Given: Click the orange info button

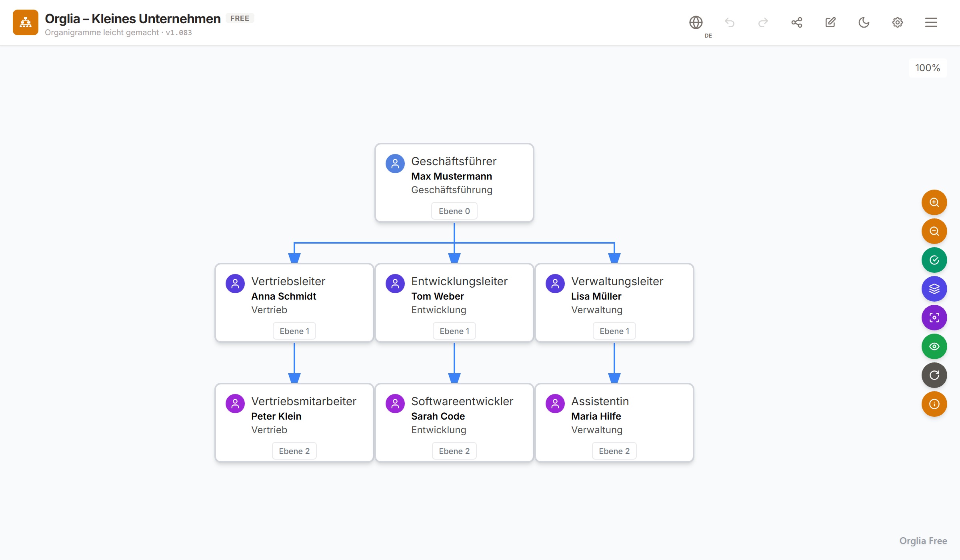Looking at the screenshot, I should pyautogui.click(x=934, y=404).
